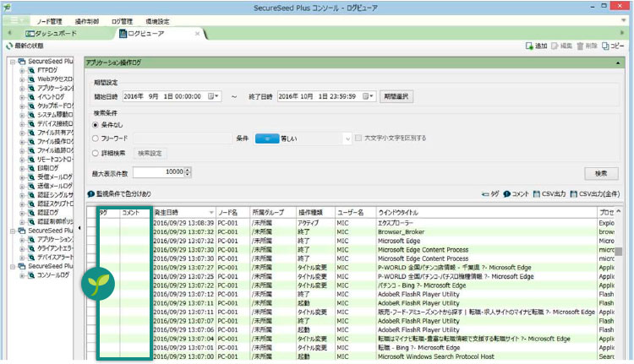
Task: Click the コメント comment icon above table
Action: point(506,194)
